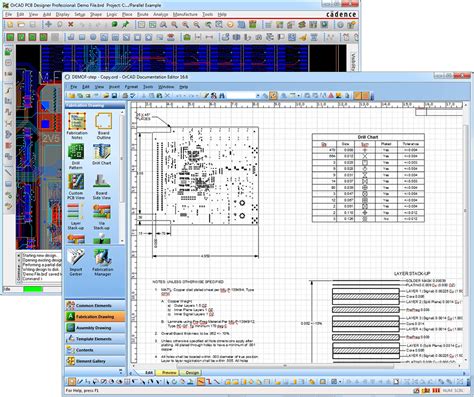The width and height of the screenshot is (474, 397).
Task: Open the Element Gallery panel
Action: click(x=95, y=361)
